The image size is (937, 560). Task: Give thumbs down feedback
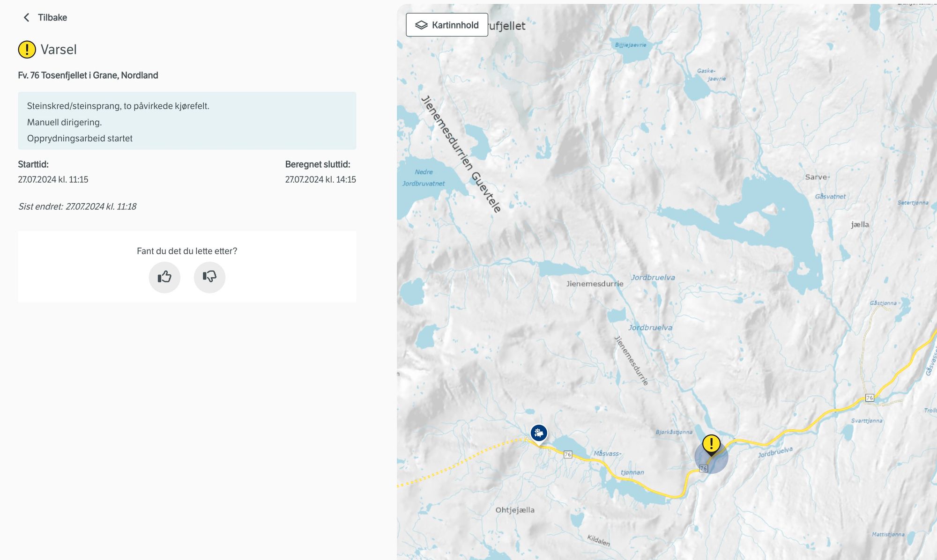point(209,277)
